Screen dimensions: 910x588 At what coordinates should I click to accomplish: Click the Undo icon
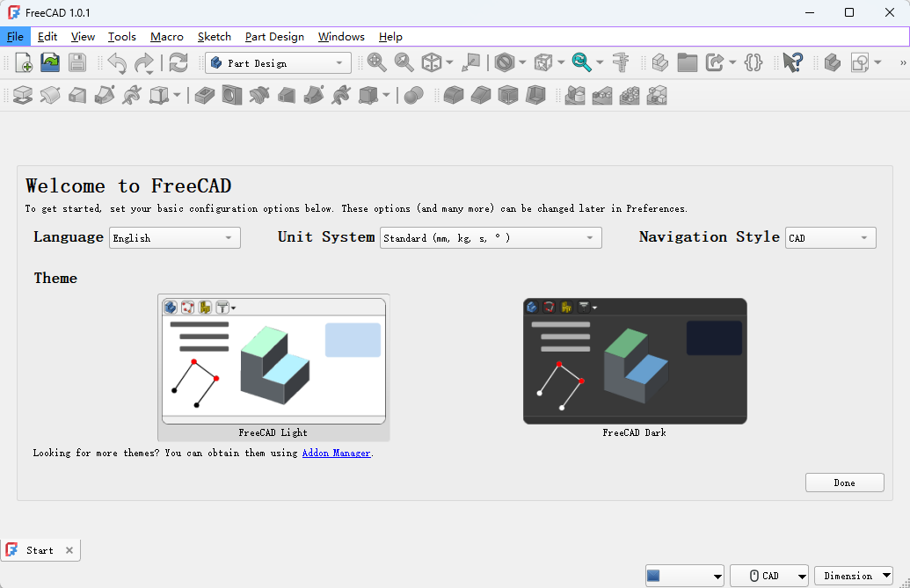(x=116, y=62)
